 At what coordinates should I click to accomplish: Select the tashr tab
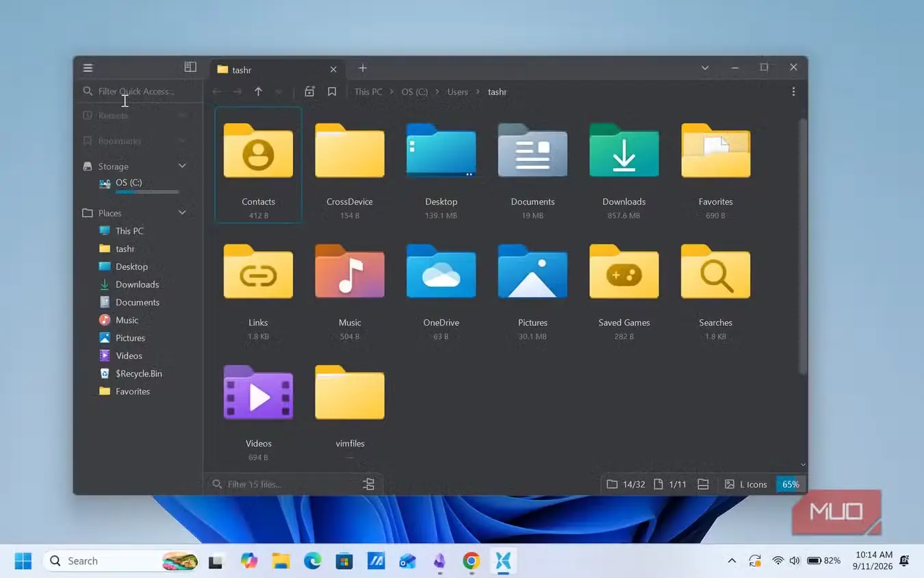pyautogui.click(x=277, y=69)
